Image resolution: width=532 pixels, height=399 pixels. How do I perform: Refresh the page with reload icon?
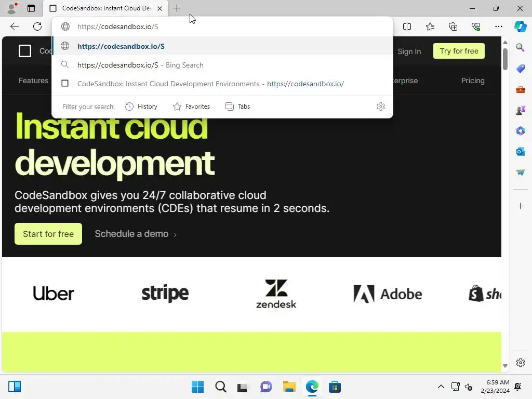click(37, 26)
